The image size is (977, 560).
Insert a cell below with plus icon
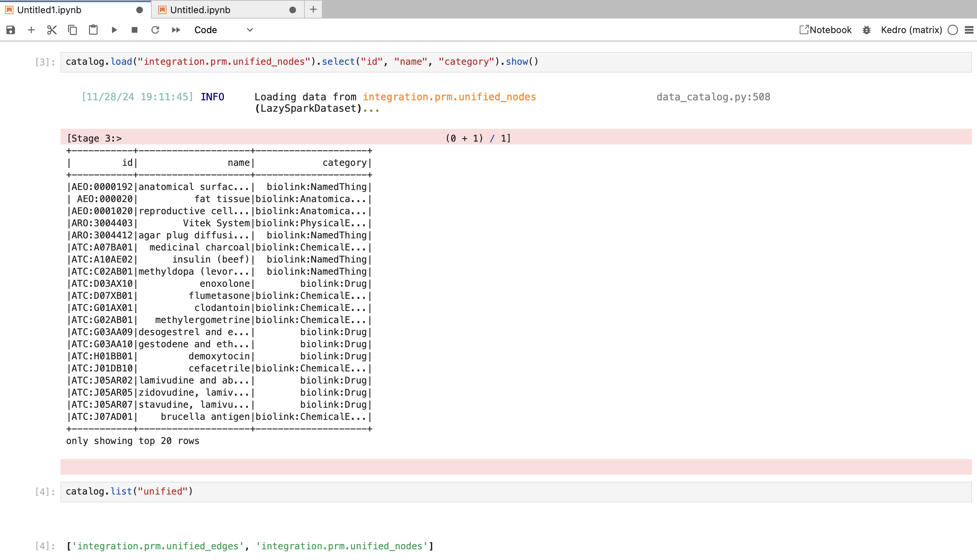[x=31, y=30]
